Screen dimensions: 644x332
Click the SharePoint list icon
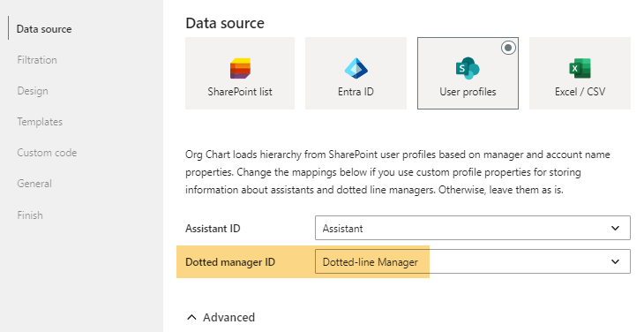coord(240,68)
